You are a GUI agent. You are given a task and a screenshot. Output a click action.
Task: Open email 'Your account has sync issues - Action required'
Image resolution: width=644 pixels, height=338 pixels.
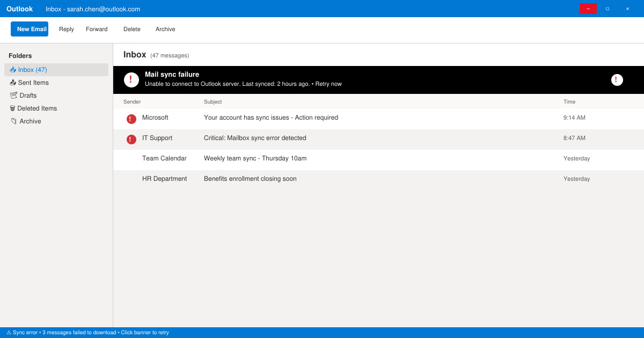271,117
